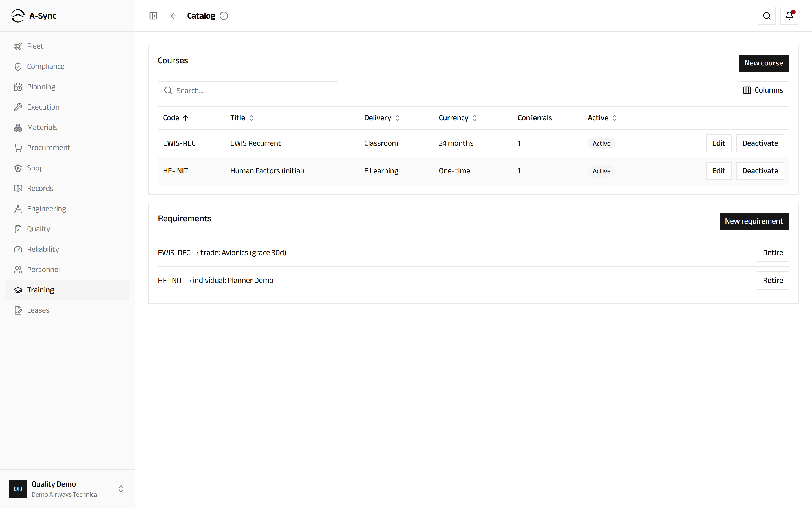Click the 'Human Factors (initial)' title cell
812x508 pixels.
pos(267,171)
